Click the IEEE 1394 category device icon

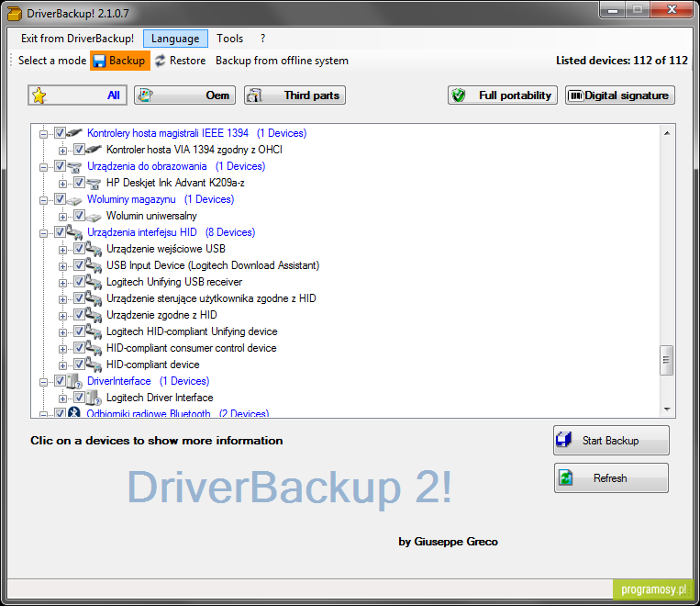point(74,133)
